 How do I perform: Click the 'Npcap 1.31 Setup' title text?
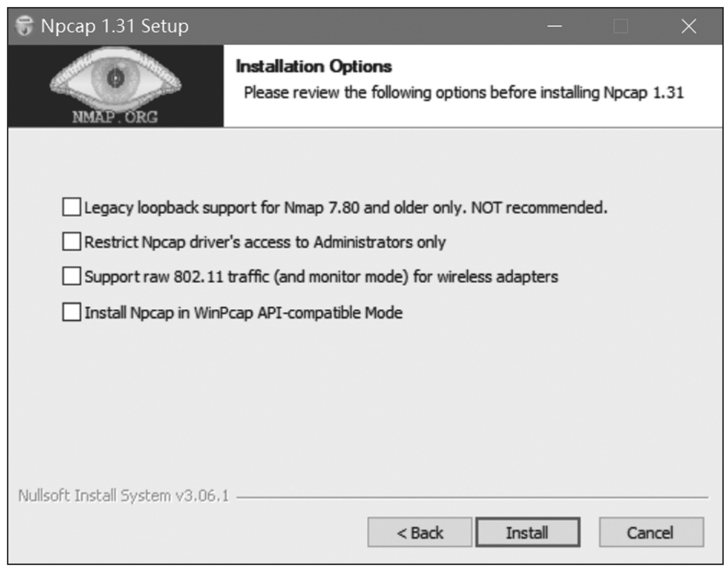[115, 27]
